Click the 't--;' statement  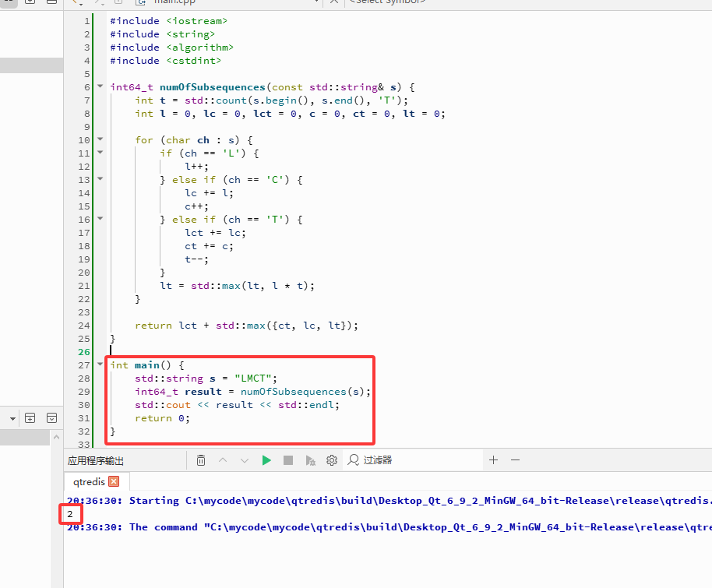coord(196,259)
